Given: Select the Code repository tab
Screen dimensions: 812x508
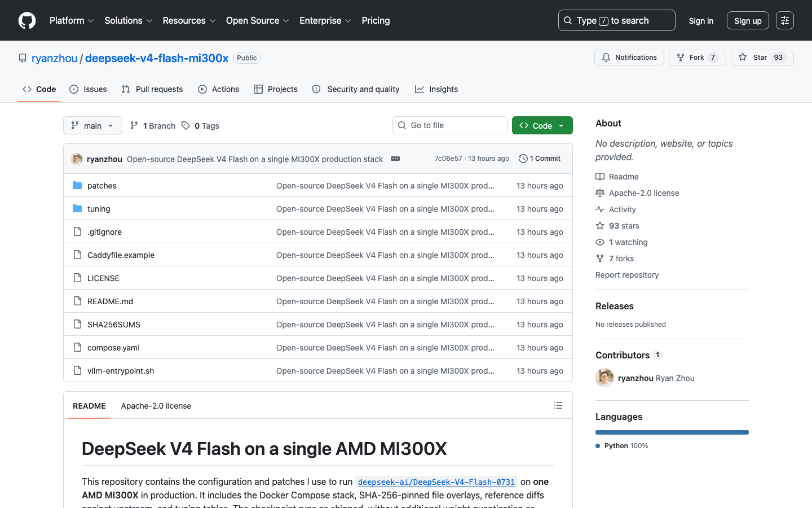Looking at the screenshot, I should [39, 89].
